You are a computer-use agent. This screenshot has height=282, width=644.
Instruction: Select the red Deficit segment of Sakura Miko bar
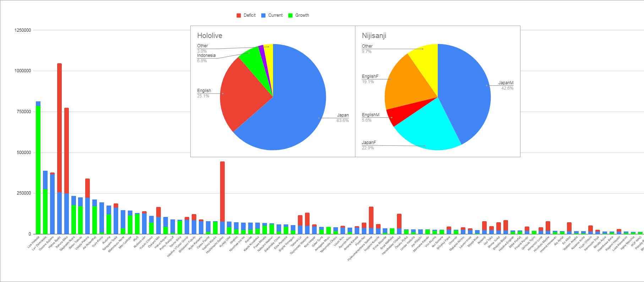click(66, 151)
